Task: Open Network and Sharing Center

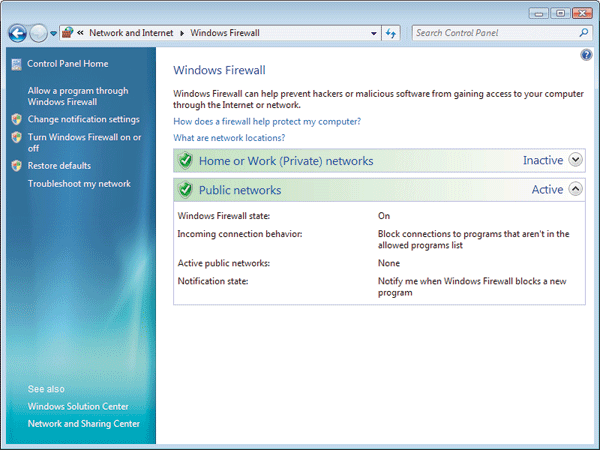Action: [84, 424]
